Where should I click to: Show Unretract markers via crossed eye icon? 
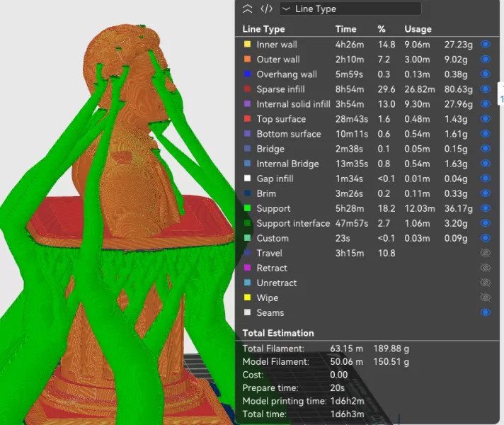point(486,283)
